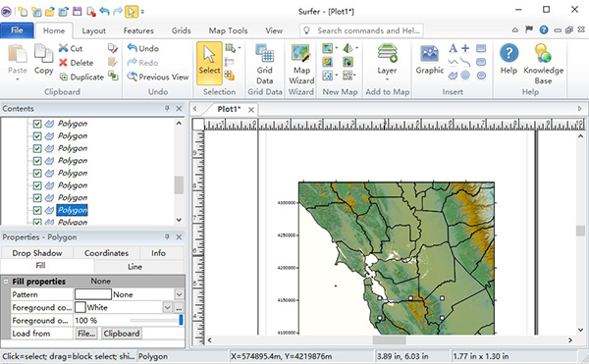
Task: Open the Coordinates tab in Properties
Action: (106, 253)
